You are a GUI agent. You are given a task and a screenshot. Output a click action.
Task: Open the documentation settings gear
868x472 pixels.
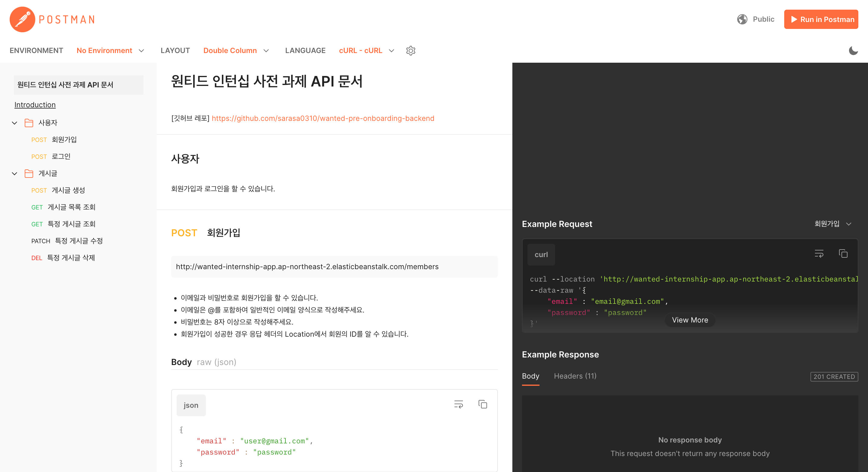tap(411, 51)
